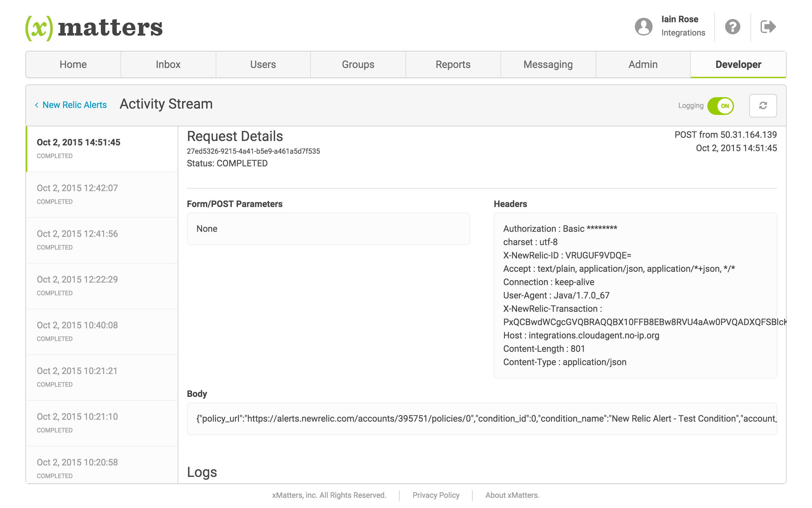Screen dimensions: 812x508
Task: Click the Status: COMPLETED text
Action: 227,163
